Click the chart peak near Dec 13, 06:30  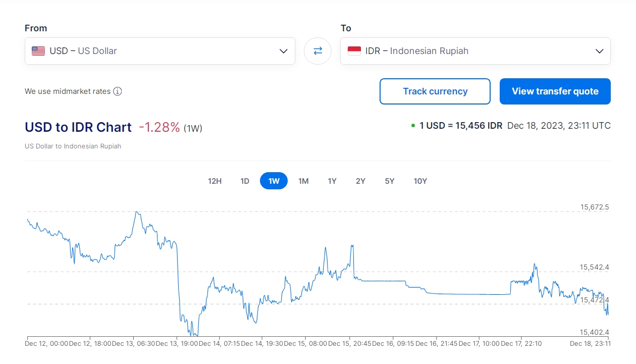[137, 213]
